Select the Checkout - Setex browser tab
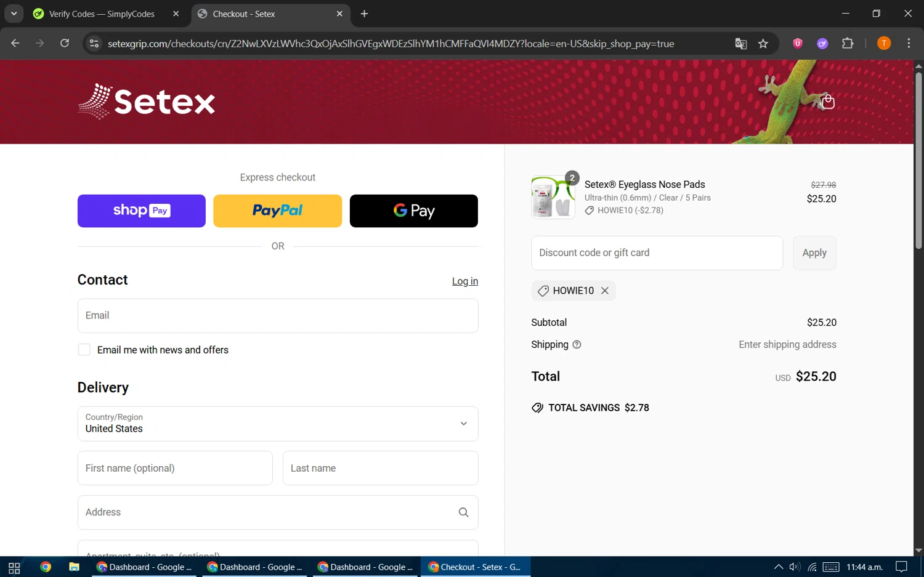 pyautogui.click(x=270, y=14)
